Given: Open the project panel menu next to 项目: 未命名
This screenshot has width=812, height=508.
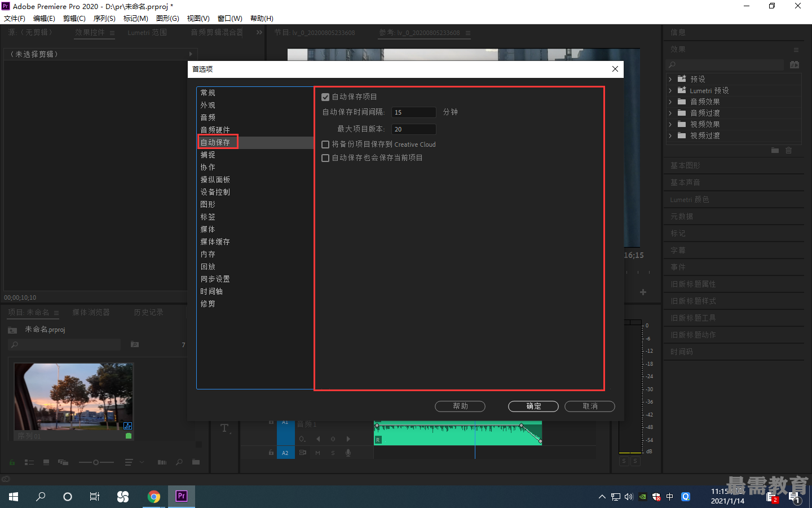Looking at the screenshot, I should (x=56, y=313).
